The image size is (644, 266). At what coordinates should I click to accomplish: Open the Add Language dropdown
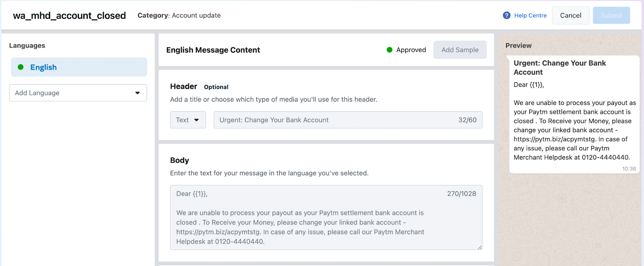tap(78, 93)
